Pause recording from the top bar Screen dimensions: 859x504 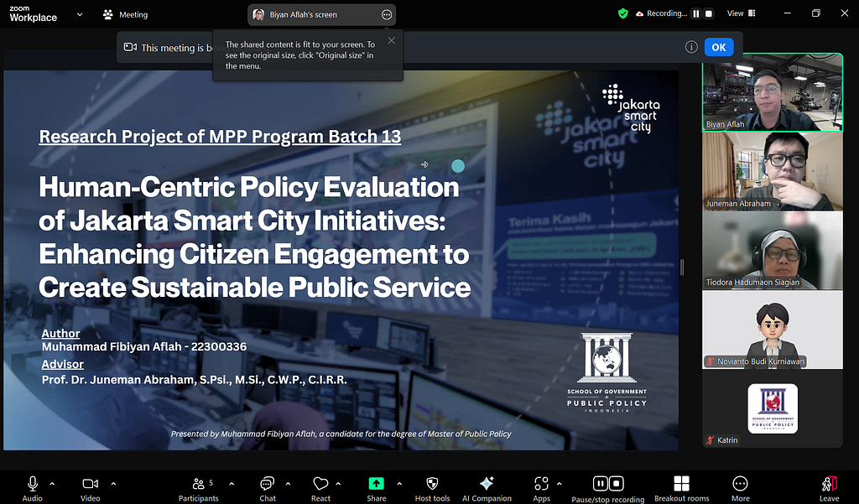[x=695, y=13]
